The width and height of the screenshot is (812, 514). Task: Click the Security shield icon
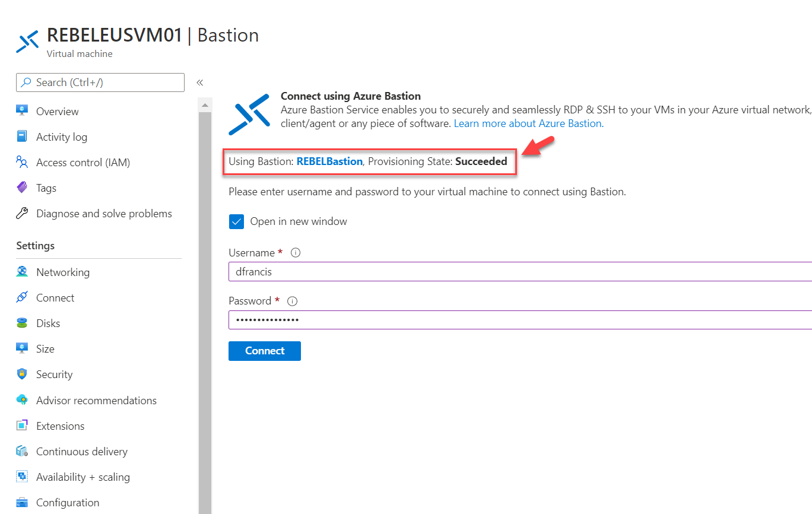tap(22, 374)
